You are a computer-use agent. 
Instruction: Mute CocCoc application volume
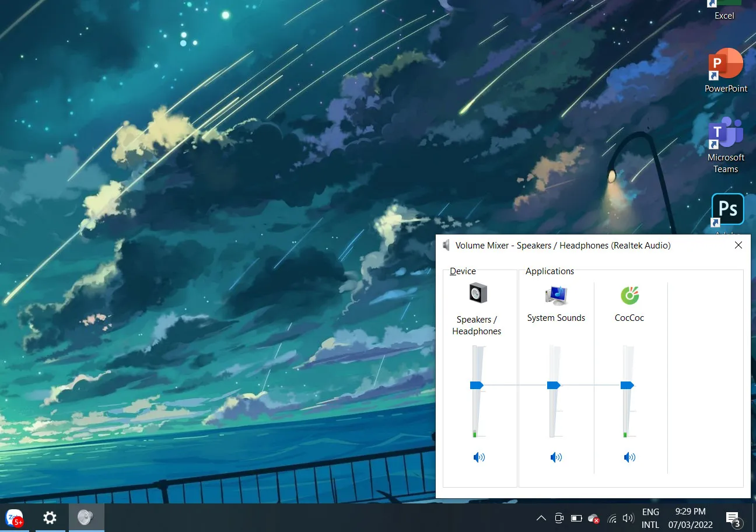coord(629,457)
